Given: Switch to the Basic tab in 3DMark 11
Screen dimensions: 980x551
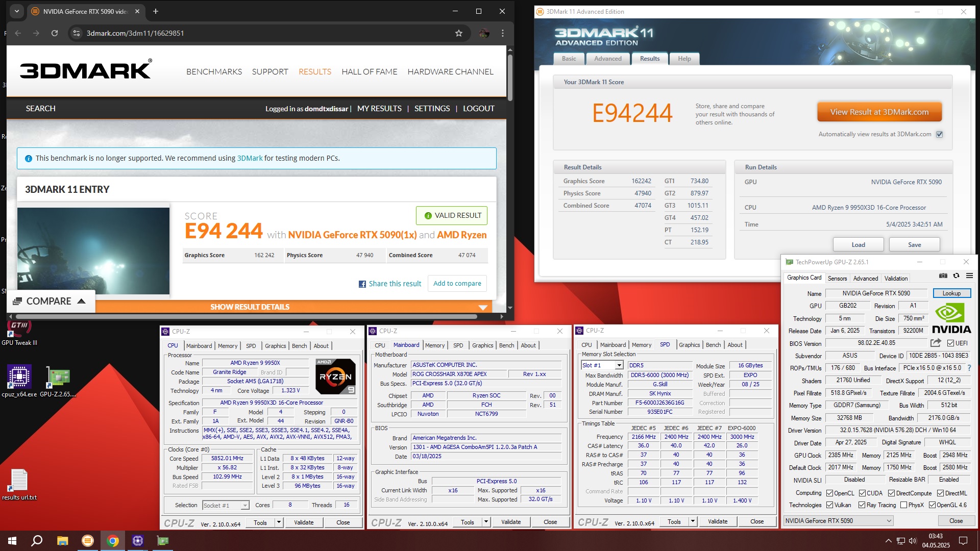Looking at the screenshot, I should pyautogui.click(x=569, y=59).
